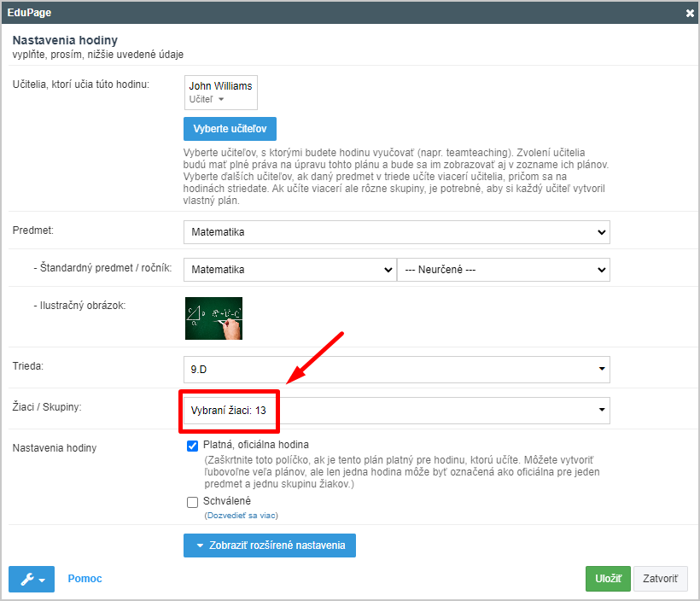The height and width of the screenshot is (601, 700).
Task: Click the arrow icon at the right end of Žiaci / Skupiny
Action: pyautogui.click(x=602, y=410)
